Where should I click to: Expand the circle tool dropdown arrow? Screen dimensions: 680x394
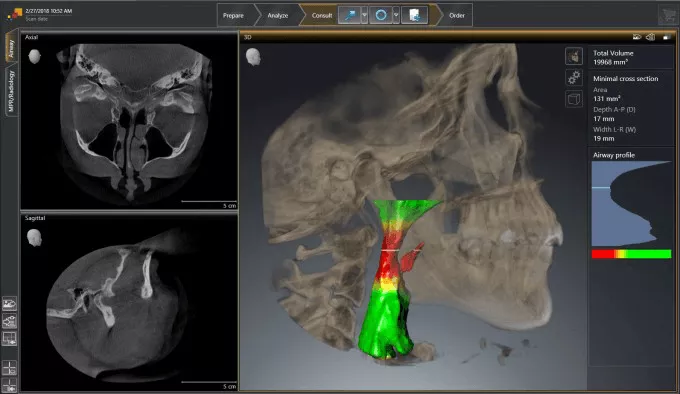point(396,15)
